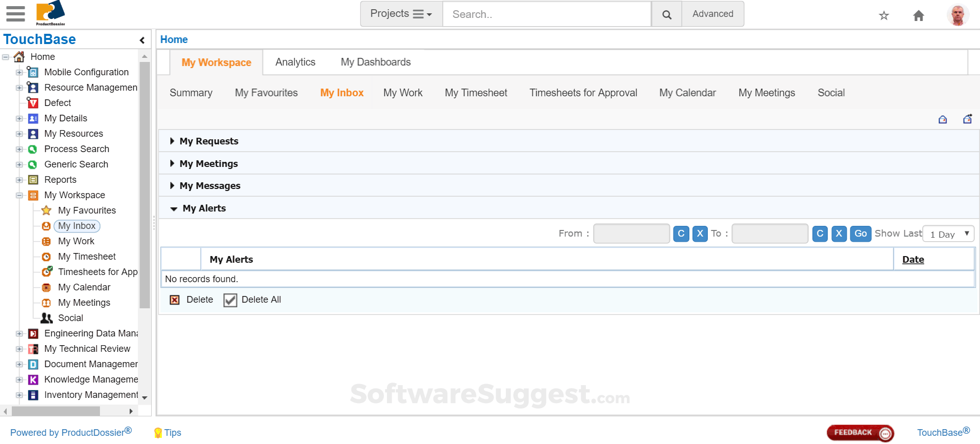This screenshot has width=980, height=444.
Task: Click the My Resources icon
Action: (x=33, y=134)
